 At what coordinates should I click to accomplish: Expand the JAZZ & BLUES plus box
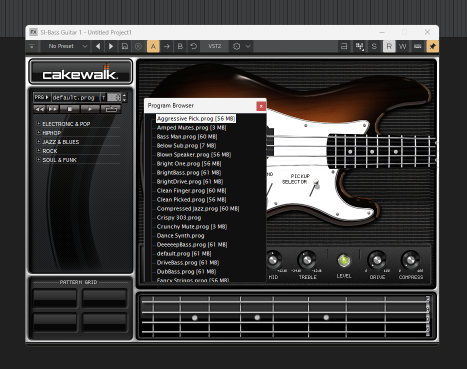(x=38, y=142)
